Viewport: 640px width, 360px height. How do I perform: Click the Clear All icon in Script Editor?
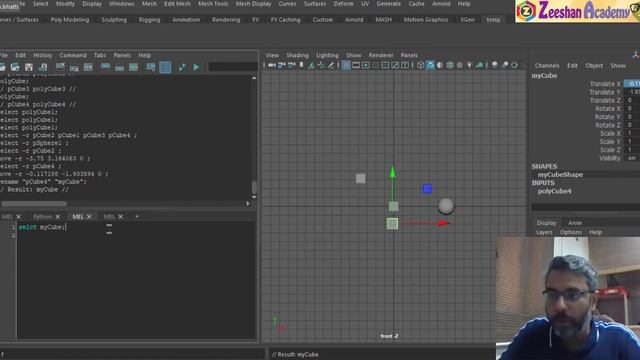88,67
